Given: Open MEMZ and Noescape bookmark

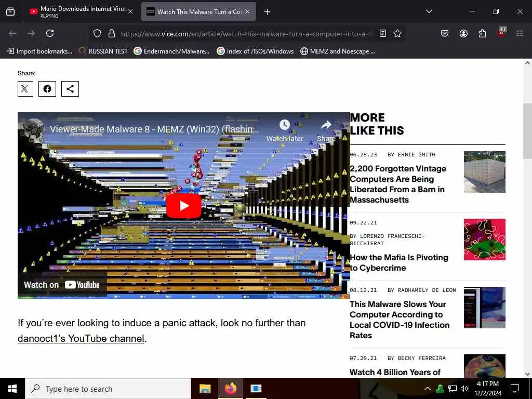Looking at the screenshot, I should click(x=338, y=51).
